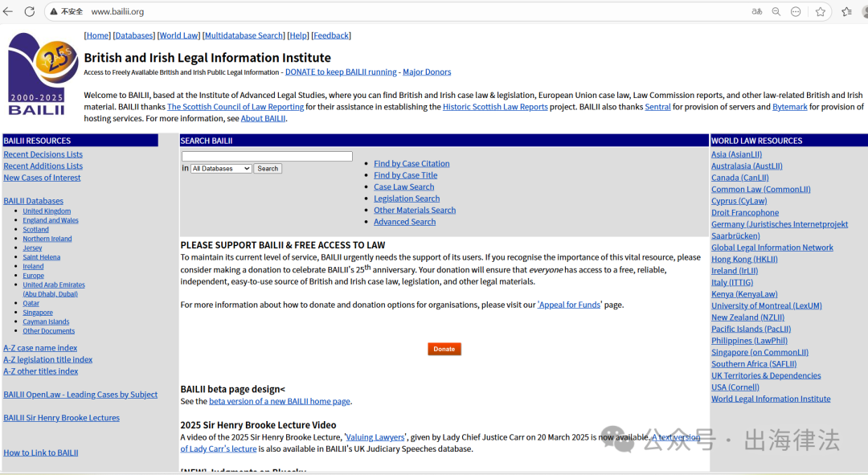Open the favorites list icon
Image resolution: width=868 pixels, height=475 pixels.
[x=846, y=11]
